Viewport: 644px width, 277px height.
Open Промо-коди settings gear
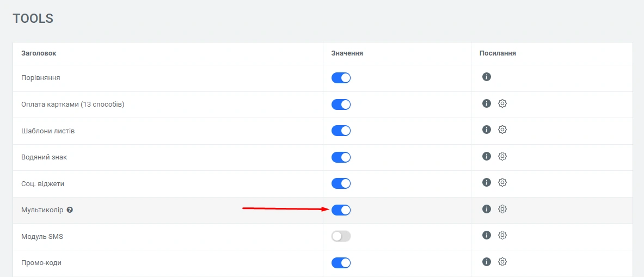pos(502,262)
